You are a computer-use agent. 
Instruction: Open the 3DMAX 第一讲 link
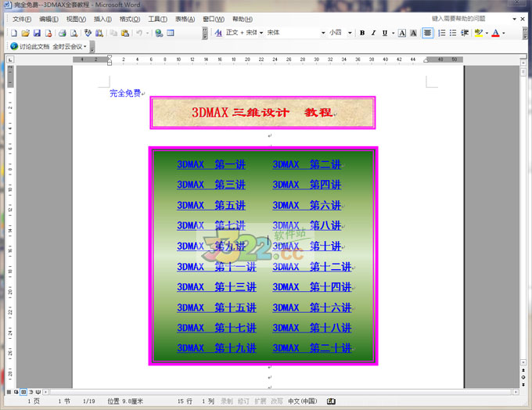click(211, 164)
